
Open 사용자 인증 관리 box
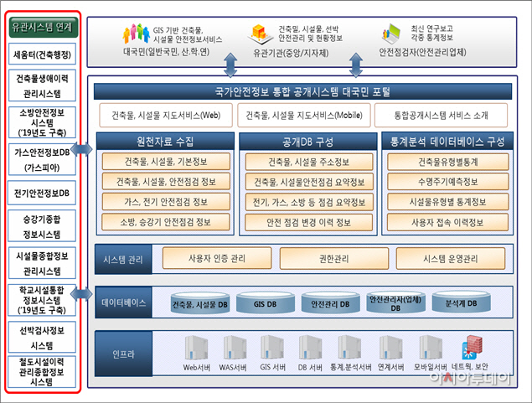[x=217, y=259]
